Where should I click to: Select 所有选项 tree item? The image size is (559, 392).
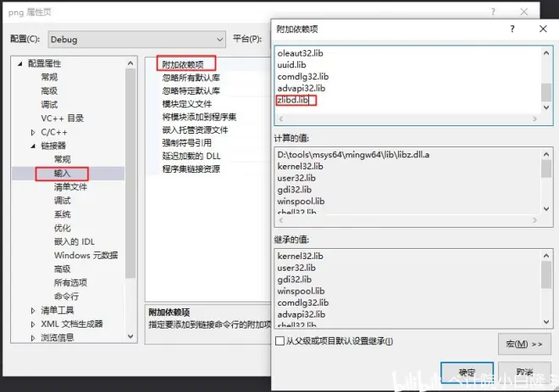[x=70, y=283]
